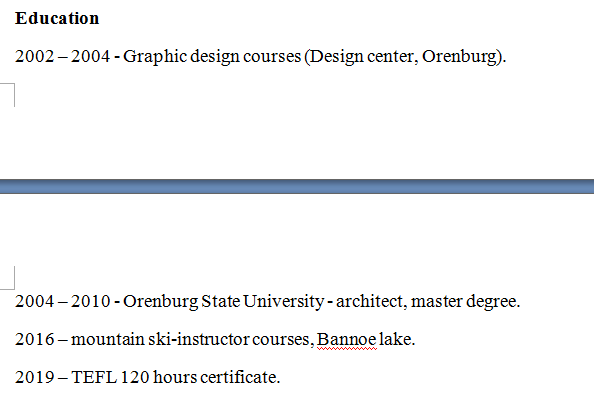Screen dimensions: 594x393
Task: Click the word "University"
Action: pos(284,302)
